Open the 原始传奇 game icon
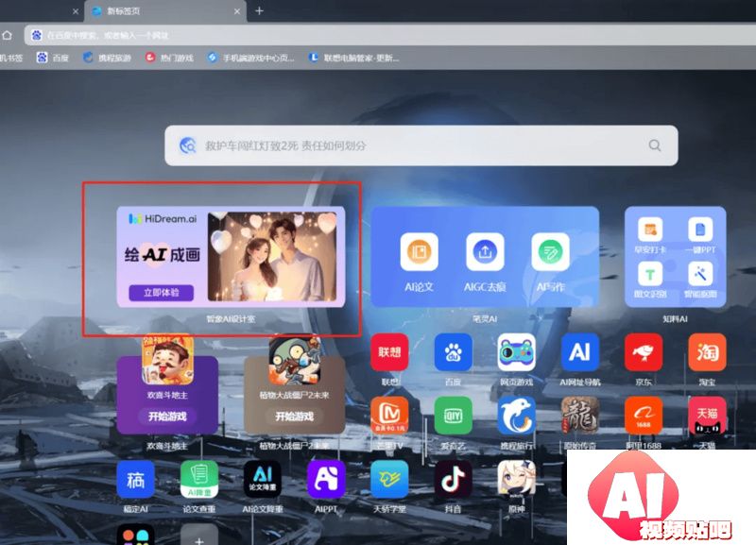This screenshot has height=545, width=756. click(580, 416)
